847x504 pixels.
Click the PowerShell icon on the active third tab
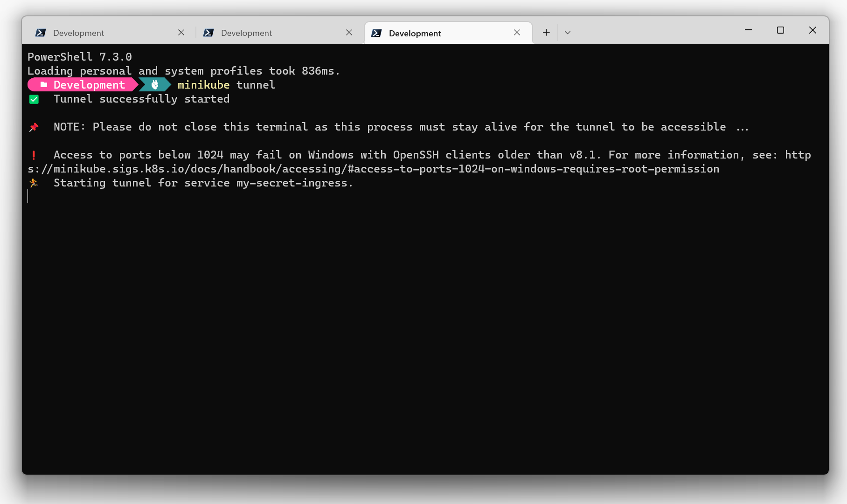click(x=376, y=33)
